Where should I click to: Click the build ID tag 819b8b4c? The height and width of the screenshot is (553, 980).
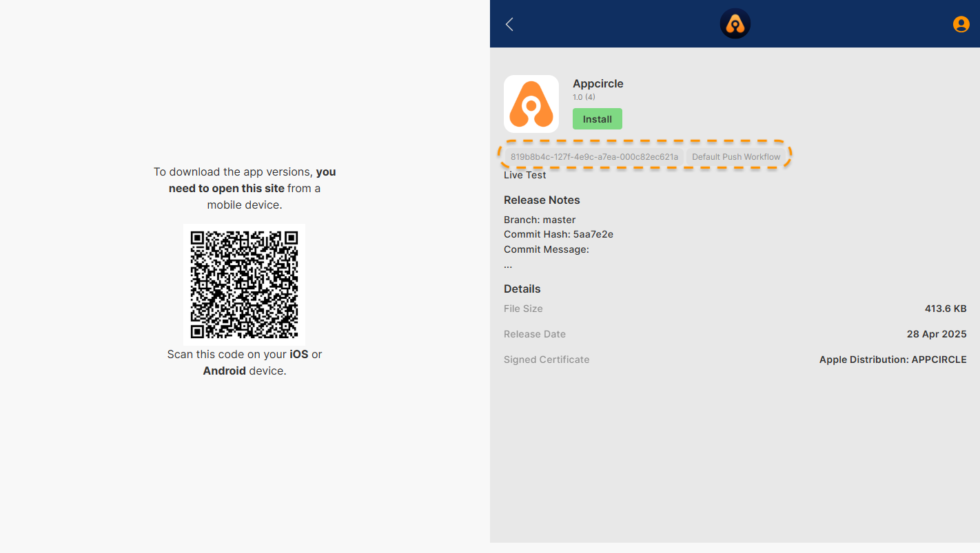[x=594, y=157]
